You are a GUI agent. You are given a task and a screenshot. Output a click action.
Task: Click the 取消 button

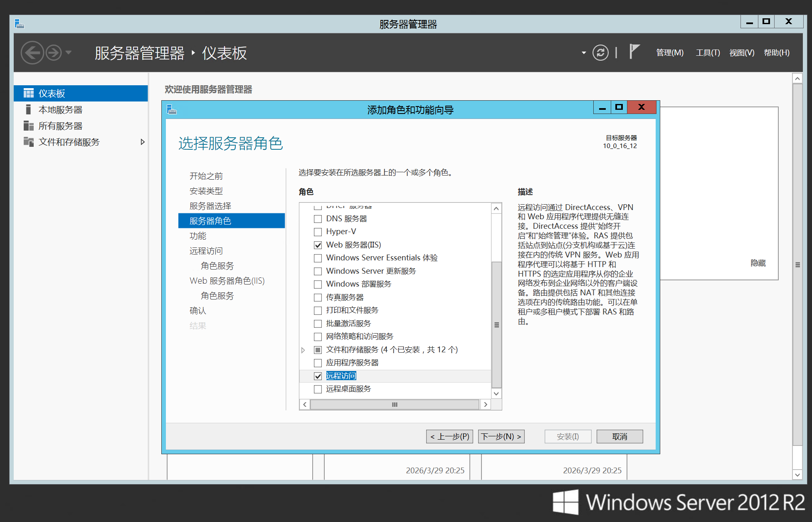619,436
